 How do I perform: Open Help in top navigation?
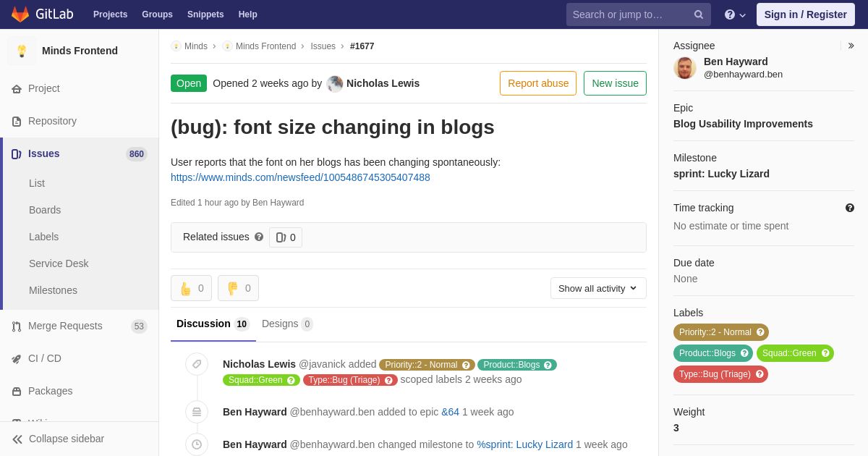(248, 14)
